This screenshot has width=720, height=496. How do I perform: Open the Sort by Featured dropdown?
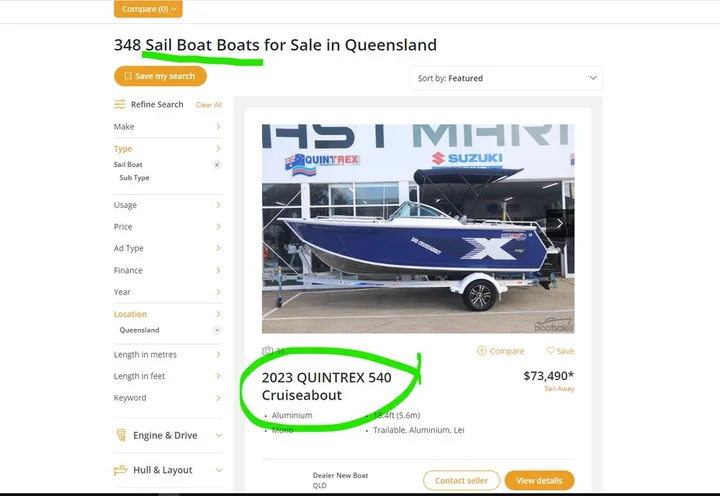pos(506,78)
